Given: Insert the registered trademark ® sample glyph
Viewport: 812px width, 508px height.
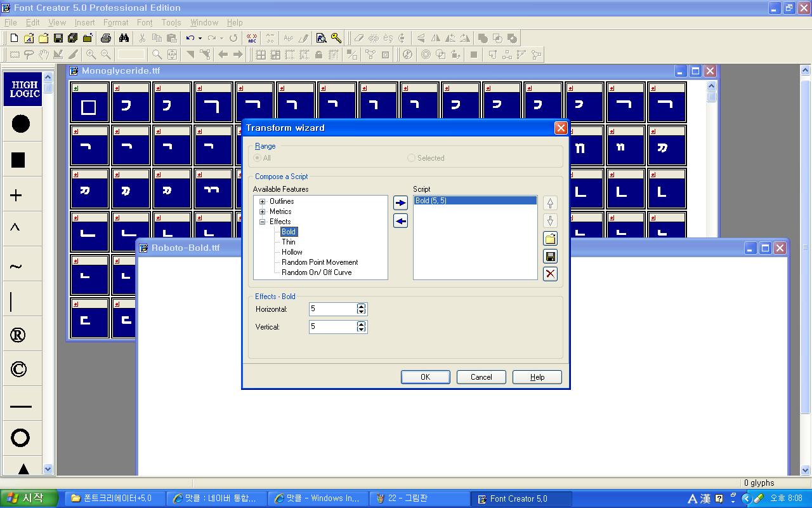Looking at the screenshot, I should coord(18,335).
